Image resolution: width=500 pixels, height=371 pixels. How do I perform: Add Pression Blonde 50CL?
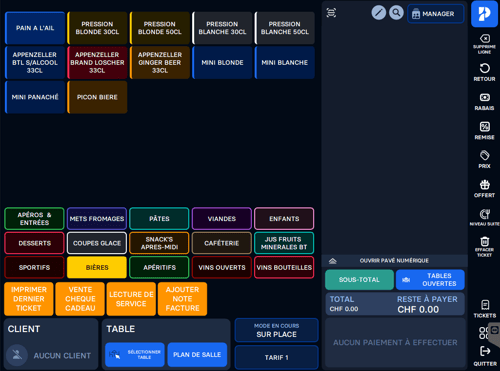[x=160, y=28]
